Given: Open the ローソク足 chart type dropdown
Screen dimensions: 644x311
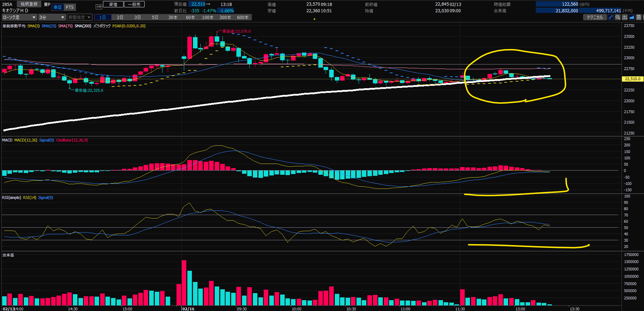Looking at the screenshot, I should point(19,17).
